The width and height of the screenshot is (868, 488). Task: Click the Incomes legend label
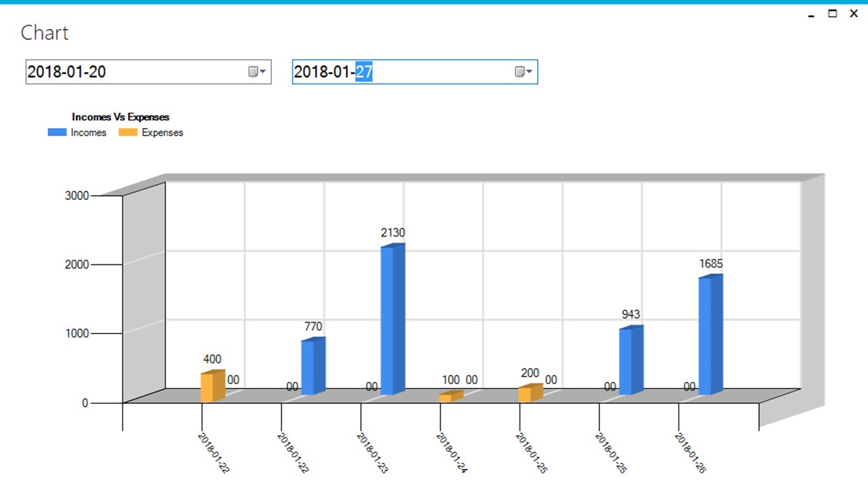tap(90, 132)
